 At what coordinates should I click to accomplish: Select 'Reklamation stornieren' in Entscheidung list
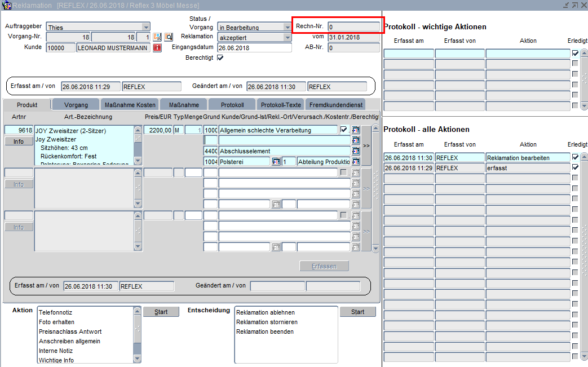267,322
